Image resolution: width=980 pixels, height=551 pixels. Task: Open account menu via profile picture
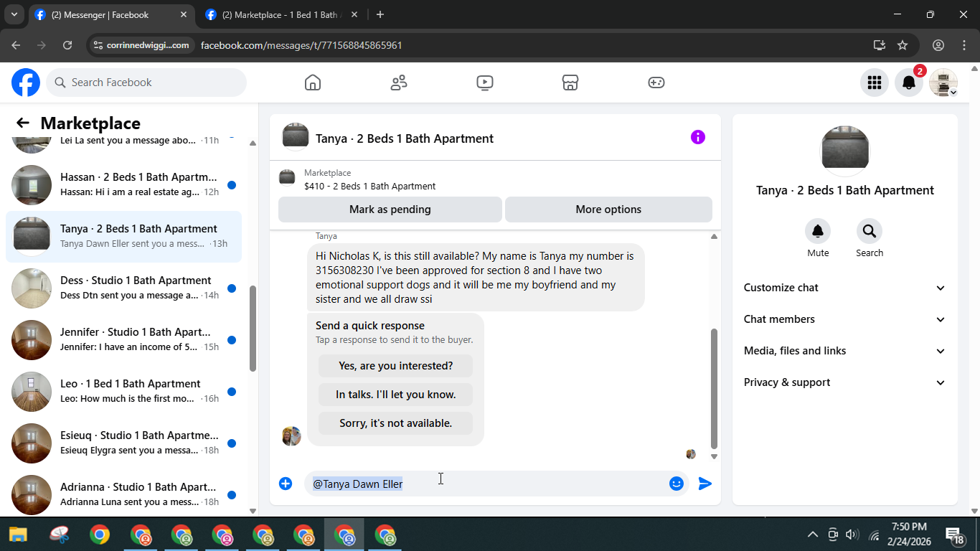(x=943, y=83)
